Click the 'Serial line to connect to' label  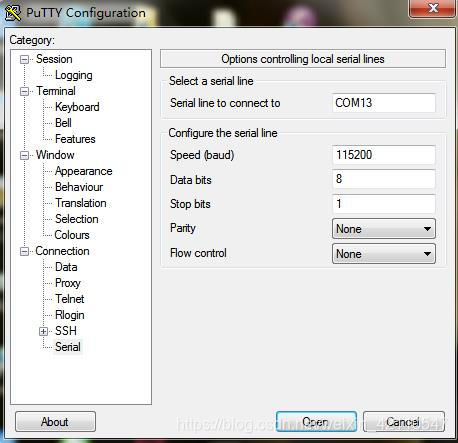225,103
